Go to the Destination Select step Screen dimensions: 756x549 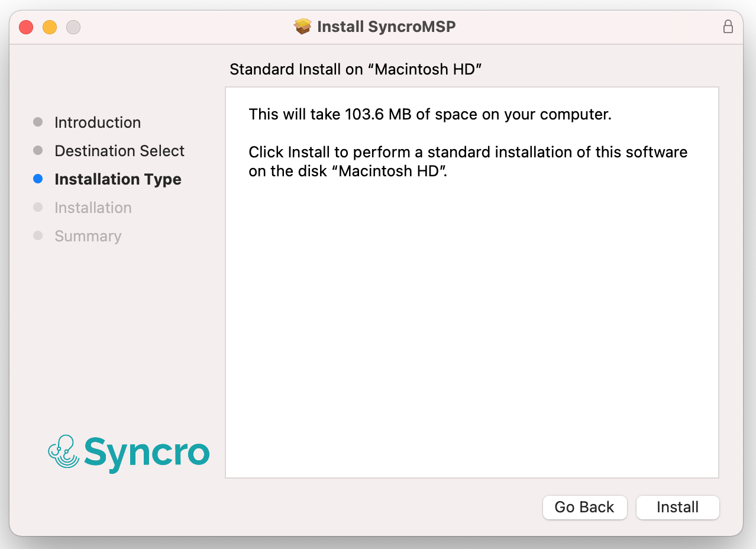pos(119,151)
